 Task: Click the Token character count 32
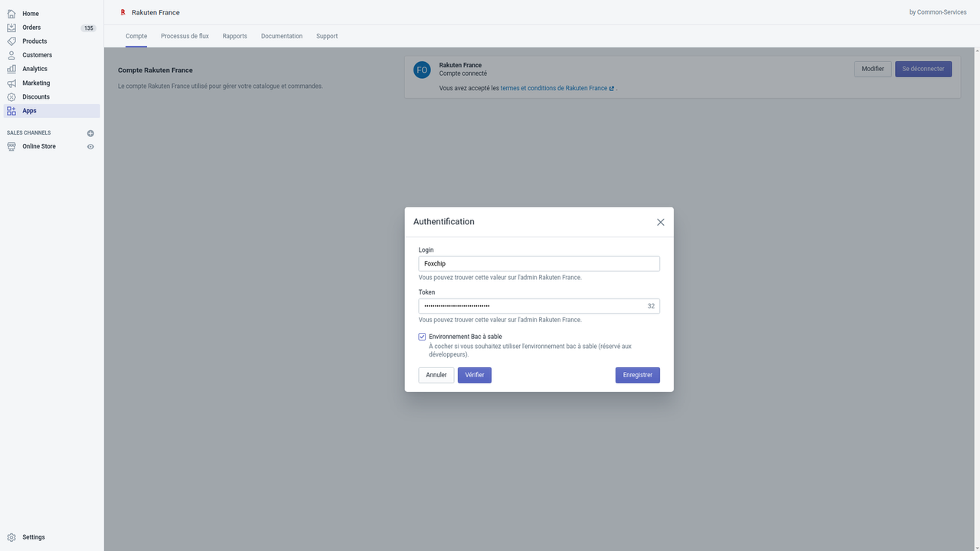click(x=651, y=306)
